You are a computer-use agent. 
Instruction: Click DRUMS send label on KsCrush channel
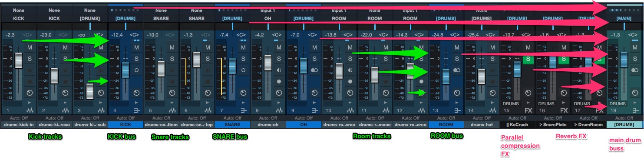tap(511, 103)
